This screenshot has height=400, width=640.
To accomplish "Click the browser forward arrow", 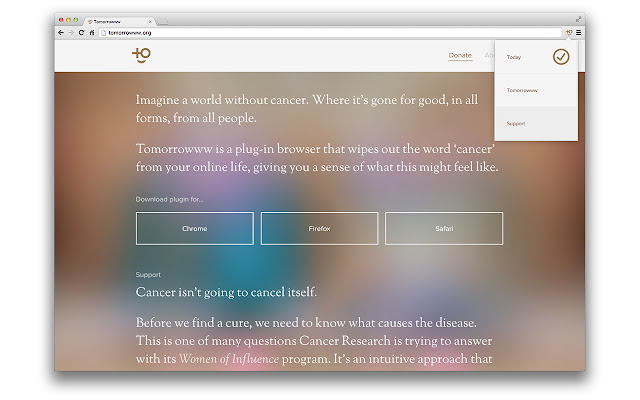I will (x=71, y=33).
